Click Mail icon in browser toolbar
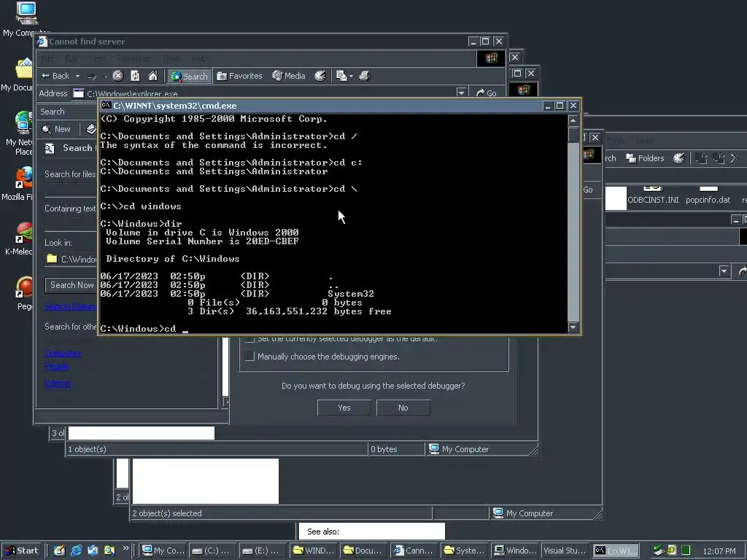Viewport: 747px width, 560px height. click(x=341, y=76)
